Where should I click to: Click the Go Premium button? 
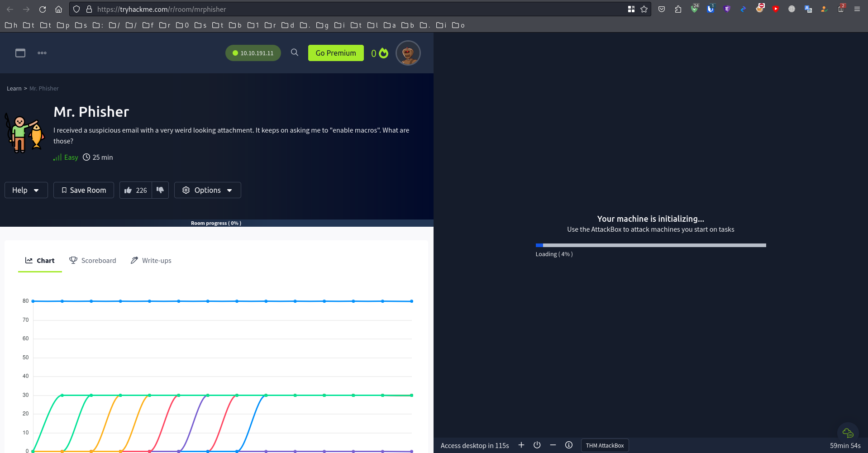(336, 53)
